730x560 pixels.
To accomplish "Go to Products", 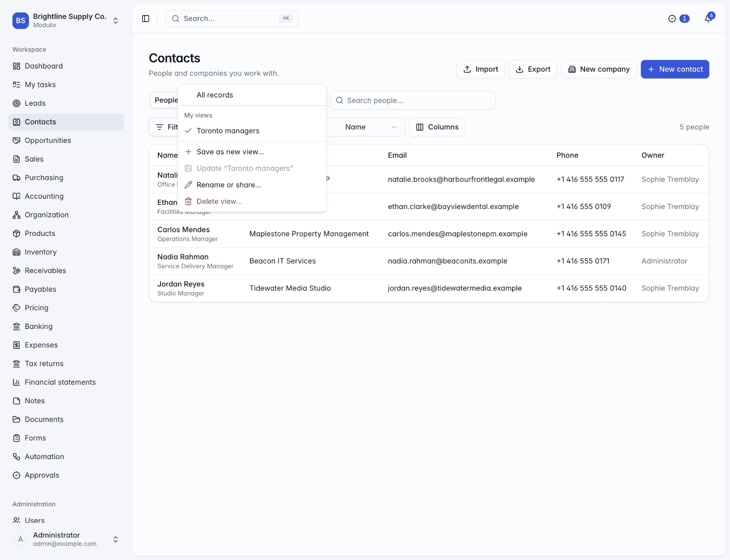I will tap(66, 233).
